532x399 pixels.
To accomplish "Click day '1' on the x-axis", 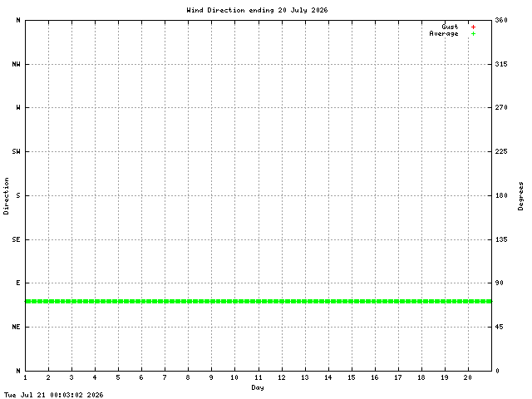I will tap(26, 377).
